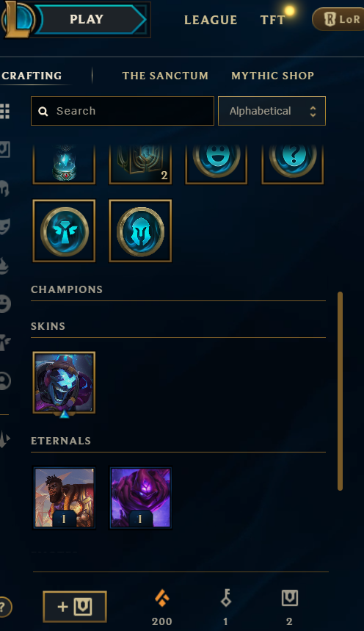Click the Play button

87,19
